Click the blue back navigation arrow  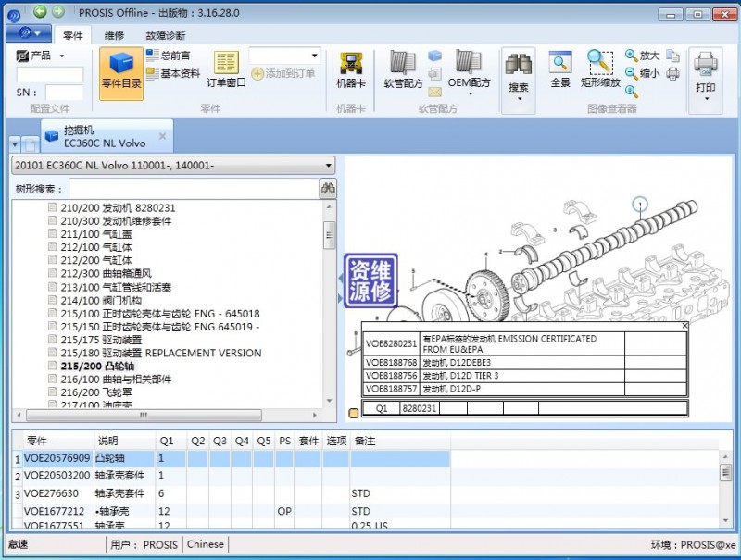coord(40,11)
